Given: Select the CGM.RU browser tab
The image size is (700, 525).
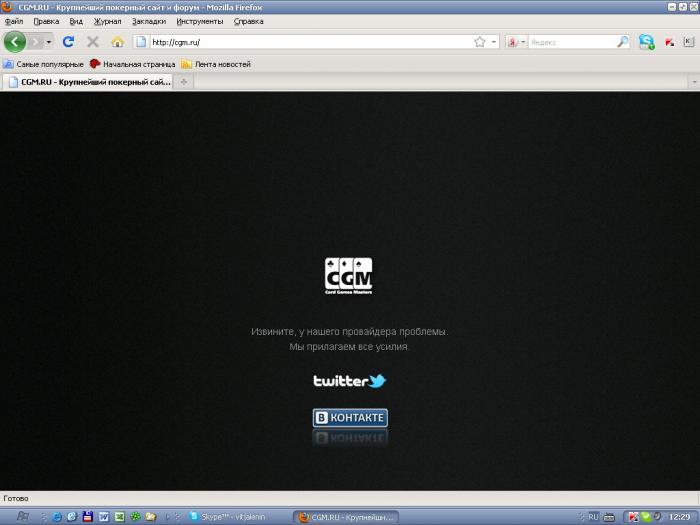Looking at the screenshot, I should tap(89, 82).
